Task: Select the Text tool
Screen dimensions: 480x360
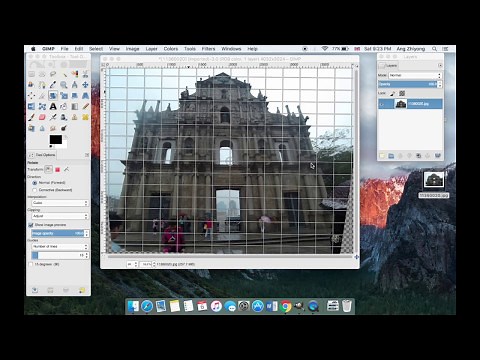Action: coord(53,106)
